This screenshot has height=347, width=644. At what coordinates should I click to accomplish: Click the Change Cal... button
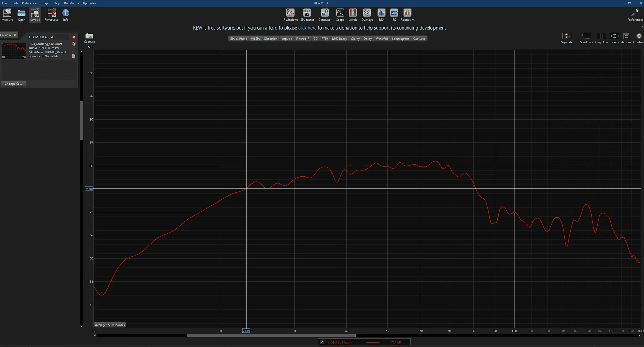[14, 84]
